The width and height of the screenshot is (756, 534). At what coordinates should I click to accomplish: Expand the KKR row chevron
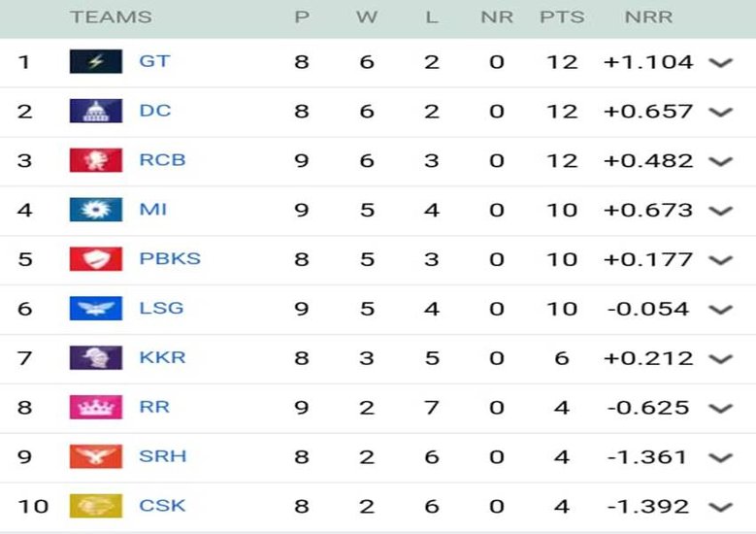pos(721,358)
